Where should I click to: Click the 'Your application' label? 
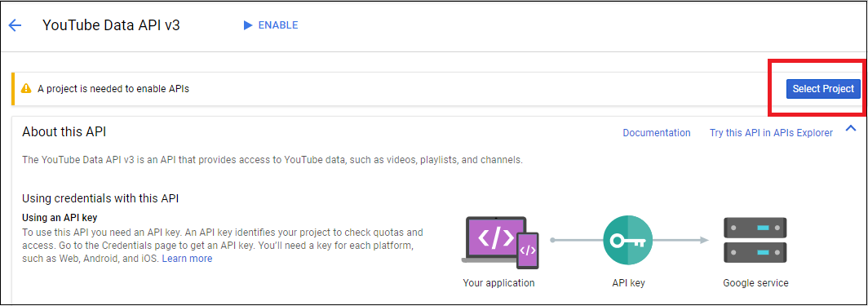pyautogui.click(x=498, y=283)
